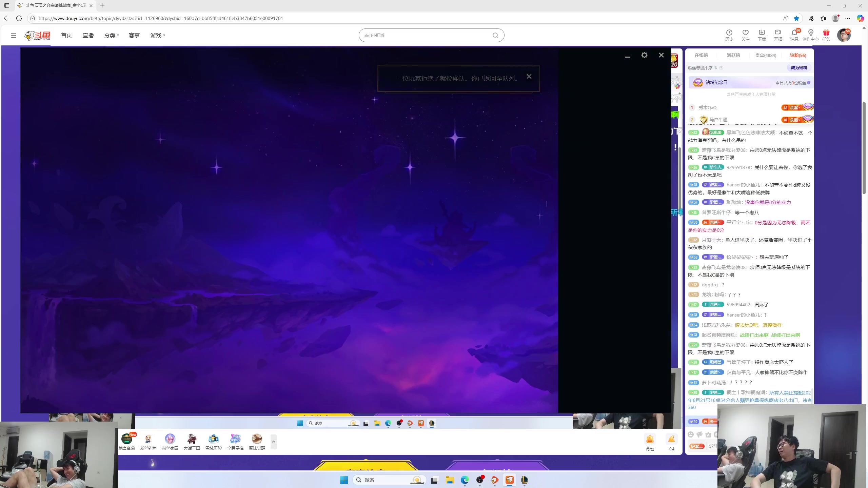Open File Explorer from the taskbar
Screen dimensions: 868x488
click(450, 480)
